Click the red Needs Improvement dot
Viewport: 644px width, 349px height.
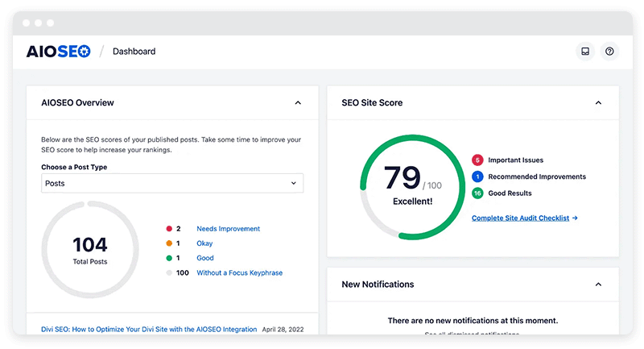tap(168, 229)
